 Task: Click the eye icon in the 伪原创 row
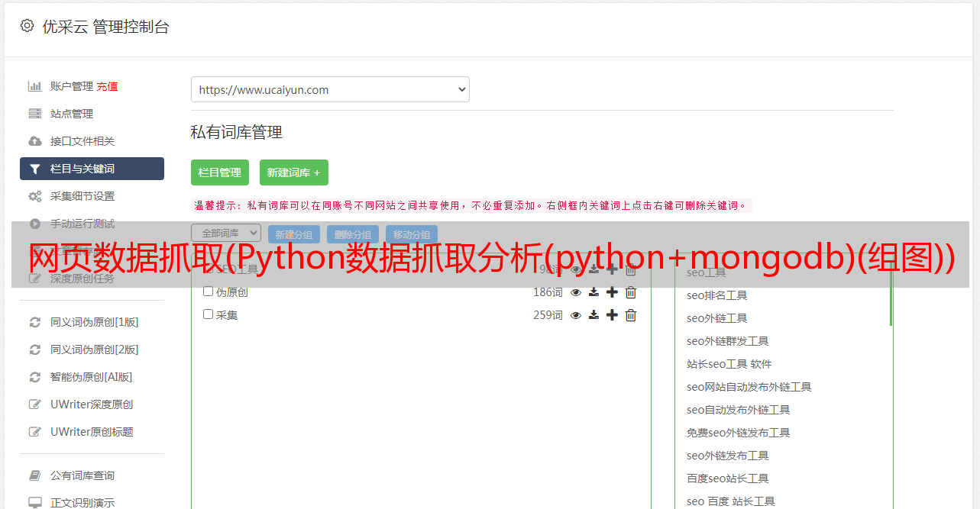(576, 292)
